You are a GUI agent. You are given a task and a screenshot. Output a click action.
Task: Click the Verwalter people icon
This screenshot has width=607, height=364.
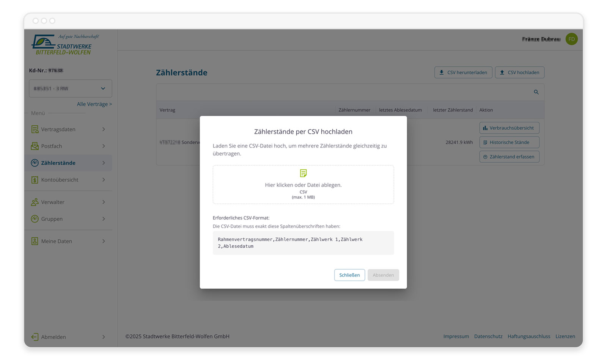(x=35, y=202)
